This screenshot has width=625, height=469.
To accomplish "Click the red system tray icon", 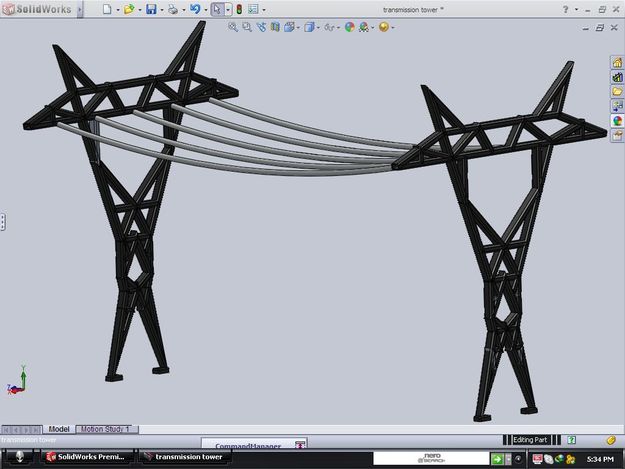I will (537, 459).
